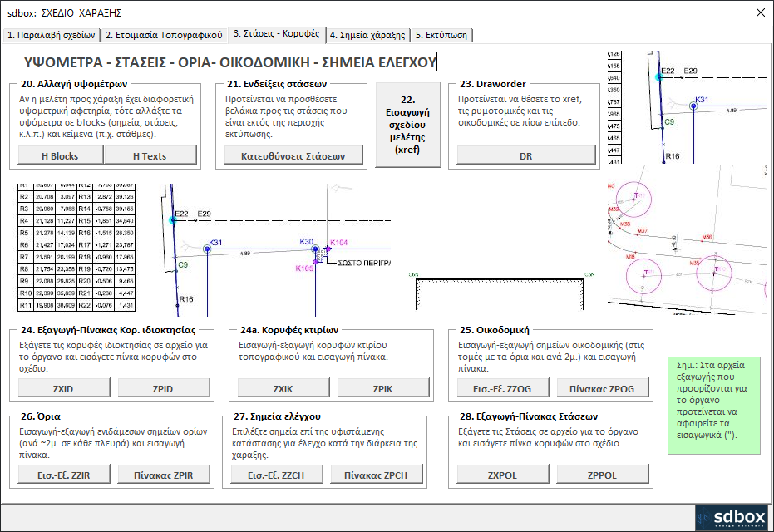The image size is (774, 532).
Task: Click the 24a. Κορυφές κτιρίων title
Action: pyautogui.click(x=289, y=330)
